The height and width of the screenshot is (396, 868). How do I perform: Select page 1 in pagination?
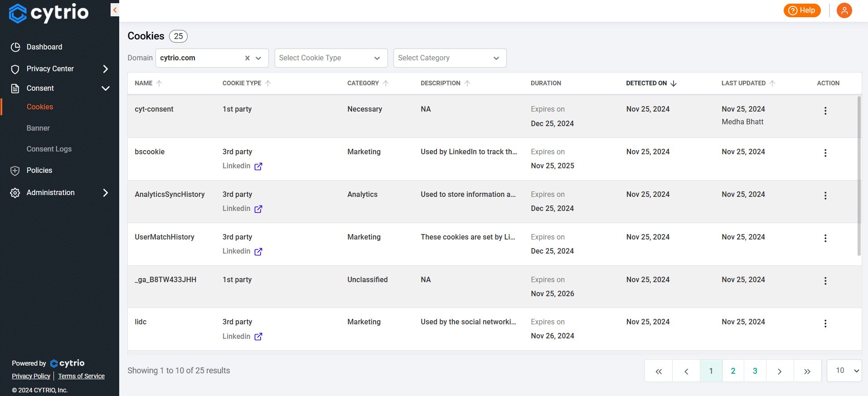711,371
